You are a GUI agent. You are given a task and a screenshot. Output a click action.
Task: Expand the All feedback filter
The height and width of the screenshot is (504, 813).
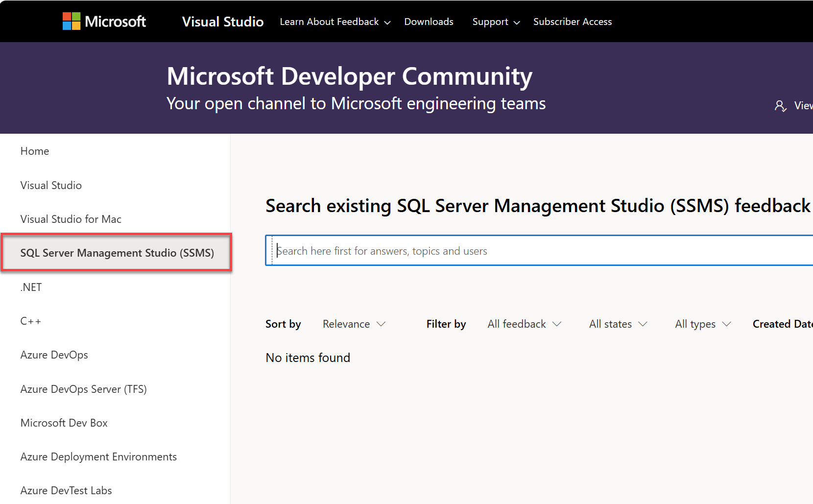point(524,324)
